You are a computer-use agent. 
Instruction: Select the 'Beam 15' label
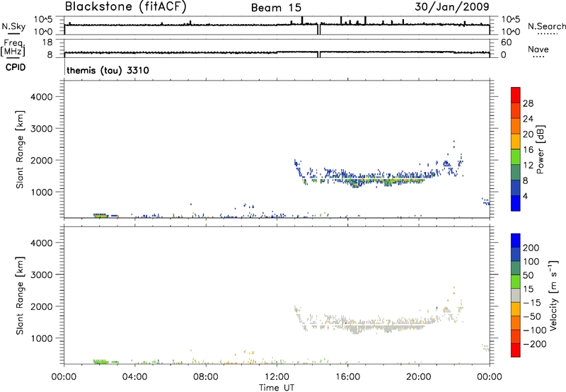pos(276,8)
